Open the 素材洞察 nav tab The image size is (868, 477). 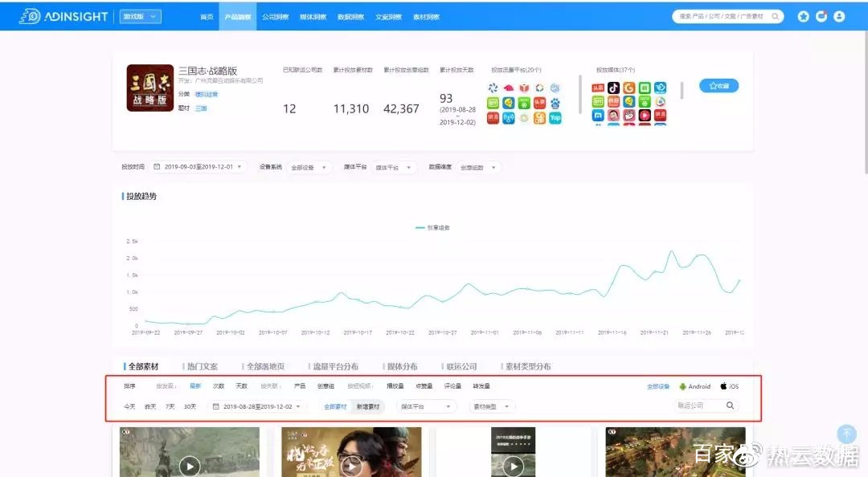coord(426,17)
